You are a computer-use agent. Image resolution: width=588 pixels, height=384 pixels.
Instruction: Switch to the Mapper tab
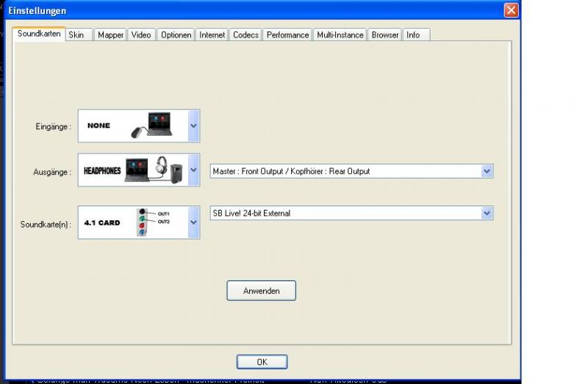point(110,35)
